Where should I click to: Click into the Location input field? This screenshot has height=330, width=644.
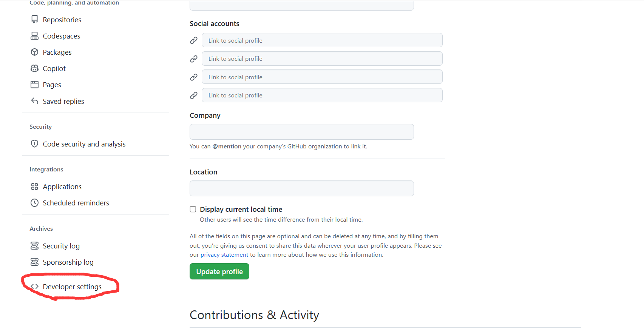(301, 188)
